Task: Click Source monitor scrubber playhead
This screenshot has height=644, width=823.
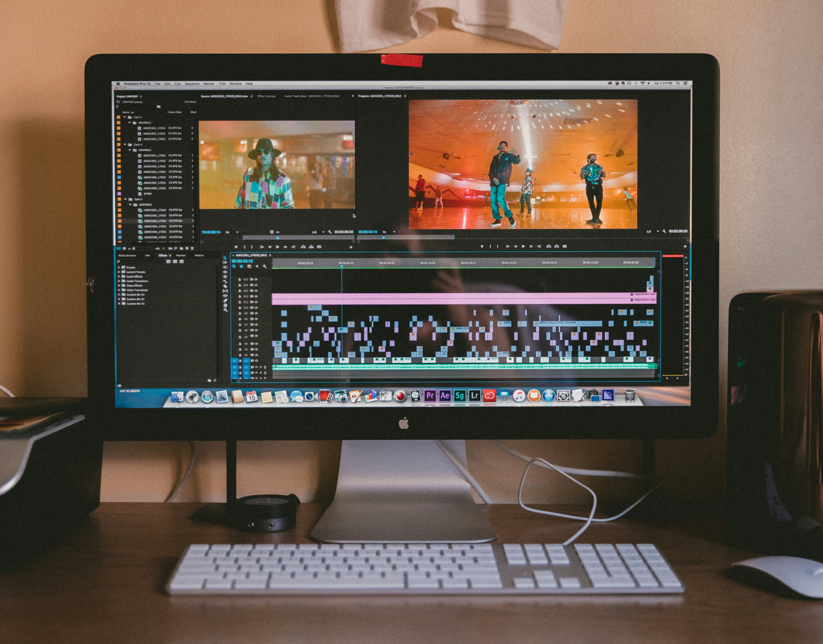Action: click(x=277, y=238)
